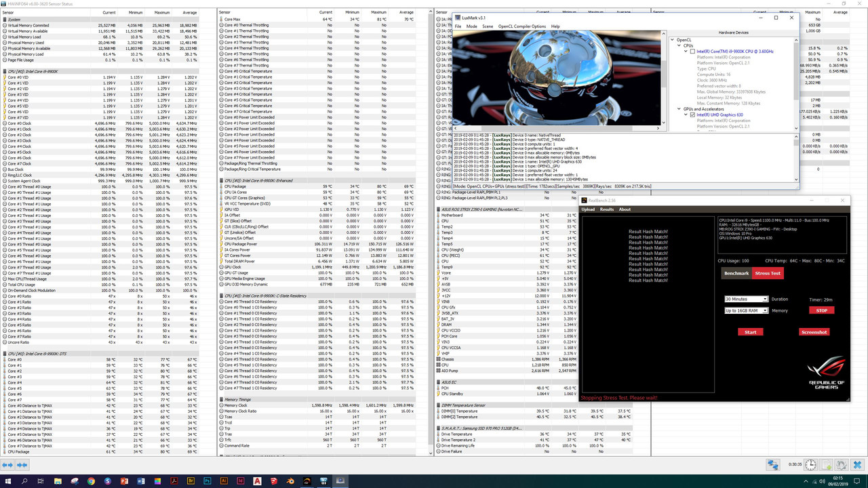This screenshot has width=868, height=488.
Task: Open Microsoft Word from the taskbar
Action: 140,481
